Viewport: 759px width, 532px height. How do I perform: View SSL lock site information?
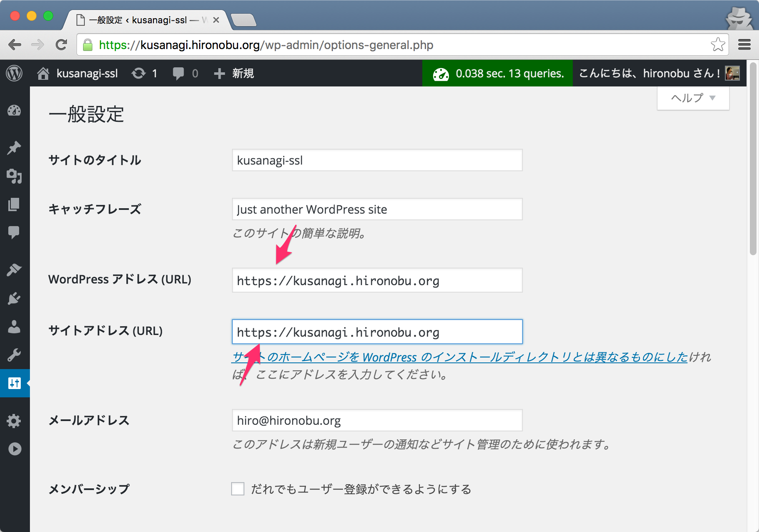pyautogui.click(x=88, y=45)
